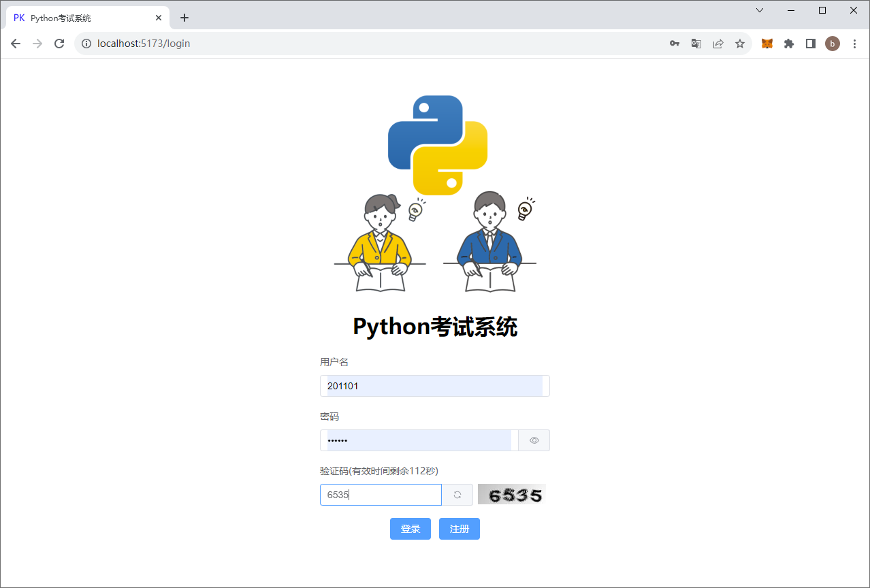The width and height of the screenshot is (870, 588).
Task: Click the browser back arrow
Action: point(16,44)
